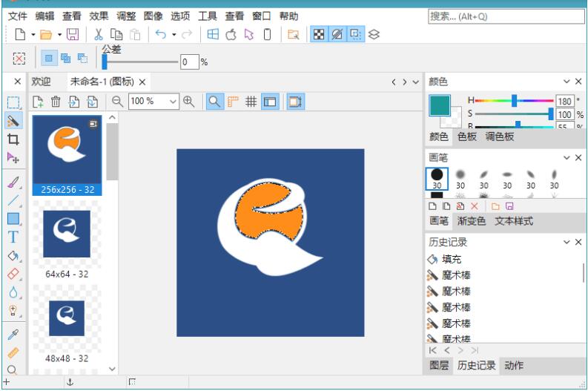The height and width of the screenshot is (391, 588).
Task: Select the 48x48 - 32 thumbnail
Action: (67, 324)
